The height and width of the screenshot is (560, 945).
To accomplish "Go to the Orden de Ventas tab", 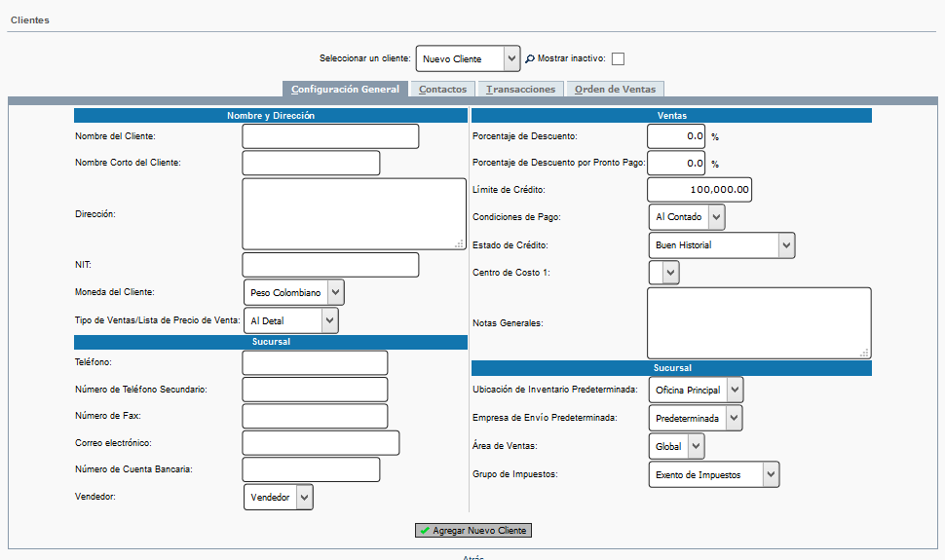I will pos(615,89).
